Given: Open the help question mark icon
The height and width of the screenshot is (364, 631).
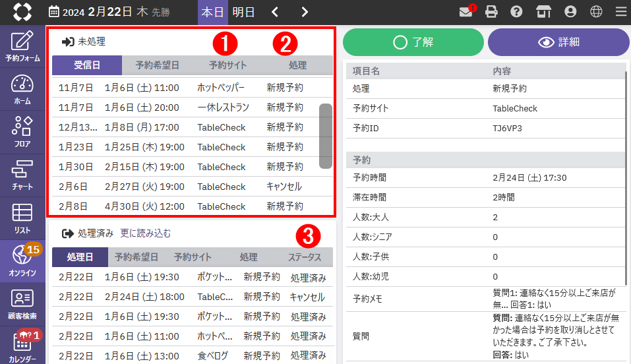Looking at the screenshot, I should coord(517,12).
